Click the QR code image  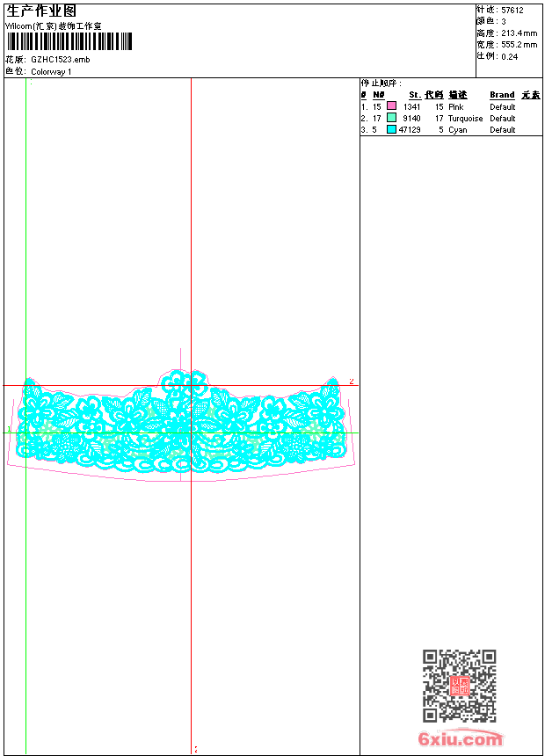point(460,686)
